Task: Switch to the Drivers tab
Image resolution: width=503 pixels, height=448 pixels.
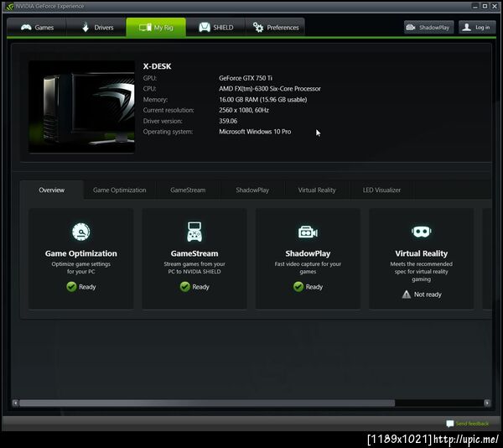Action: coord(96,28)
